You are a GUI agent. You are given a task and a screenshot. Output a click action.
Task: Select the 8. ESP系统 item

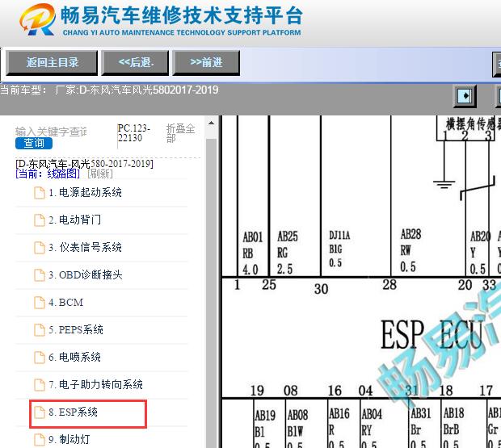point(88,414)
